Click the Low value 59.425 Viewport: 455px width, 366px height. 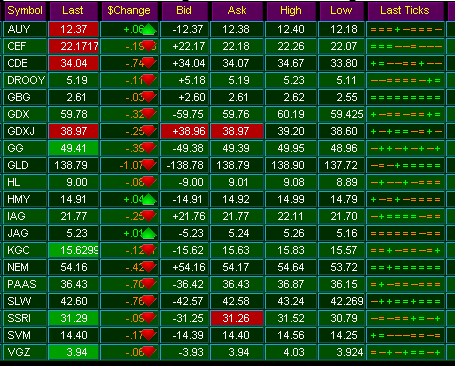(341, 114)
